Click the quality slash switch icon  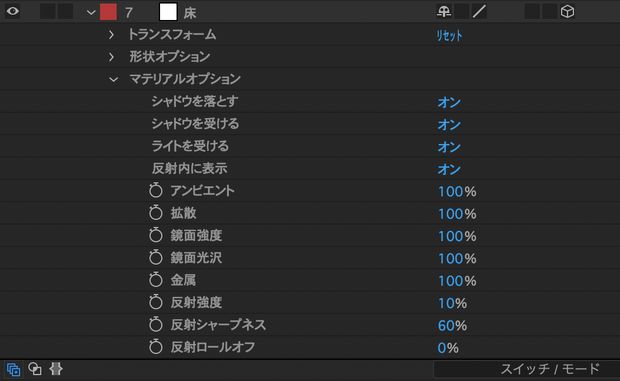[x=479, y=11]
